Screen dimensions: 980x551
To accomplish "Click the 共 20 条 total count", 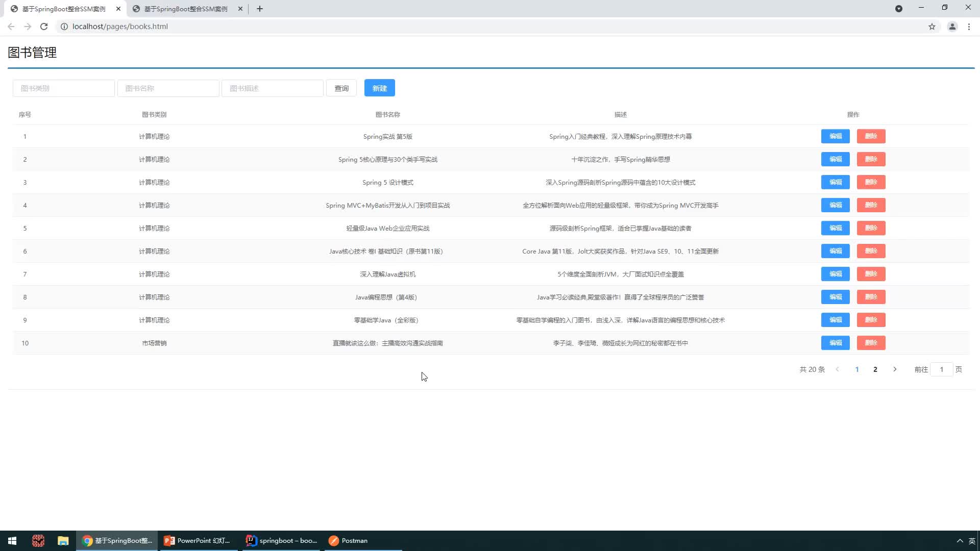I will [812, 369].
